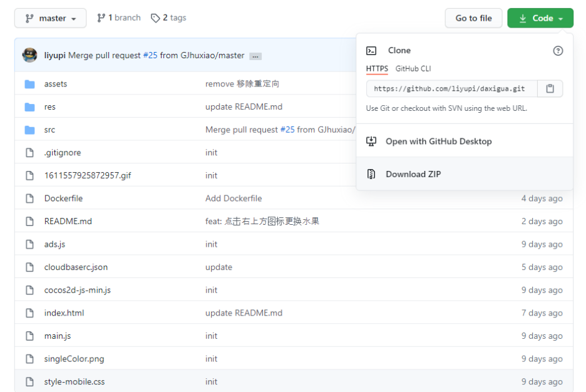
Task: Open the 'update' commit for cloudbaserc.json
Action: 218,267
